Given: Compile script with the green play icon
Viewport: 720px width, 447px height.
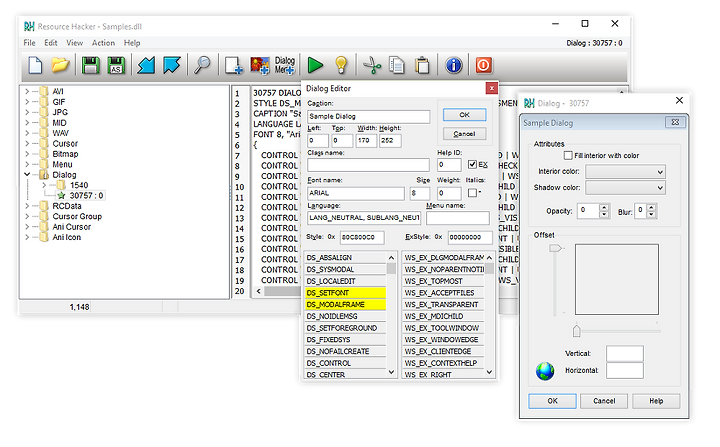Looking at the screenshot, I should 315,65.
